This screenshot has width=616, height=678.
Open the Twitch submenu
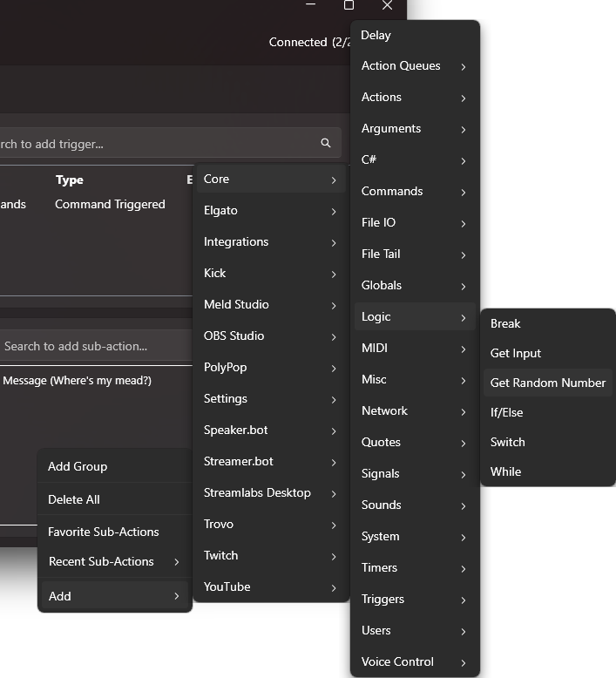click(271, 555)
